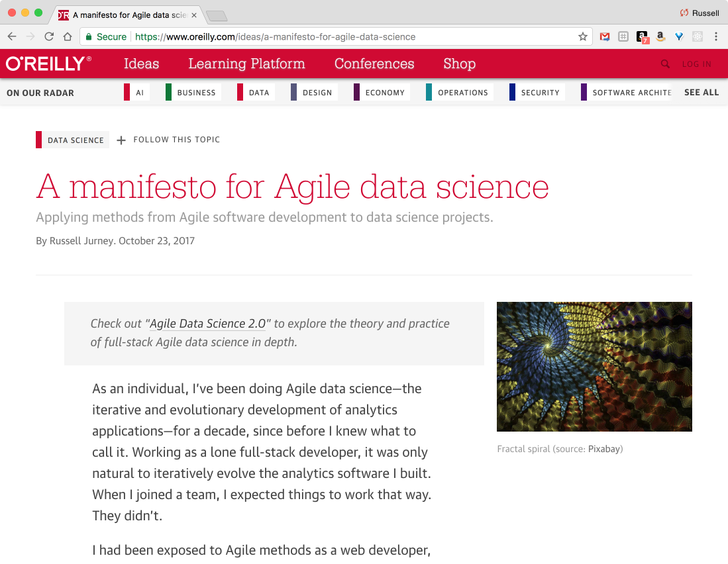This screenshot has width=728, height=564.
Task: Open Chrome's three-dot menu
Action: click(716, 36)
